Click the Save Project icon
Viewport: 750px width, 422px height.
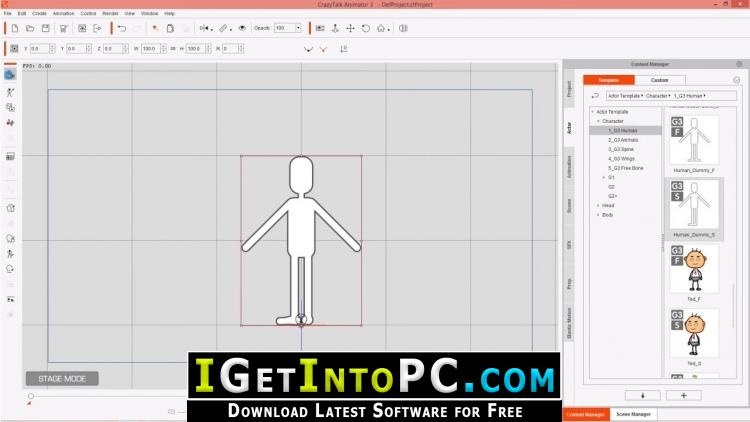pyautogui.click(x=45, y=28)
